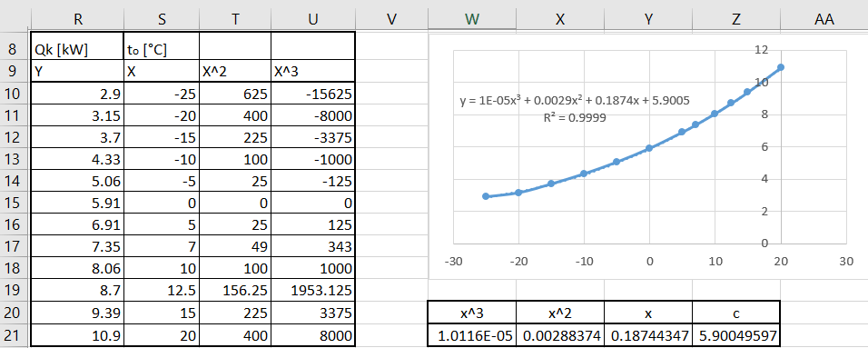
Task: Select column S header
Action: [162, 19]
